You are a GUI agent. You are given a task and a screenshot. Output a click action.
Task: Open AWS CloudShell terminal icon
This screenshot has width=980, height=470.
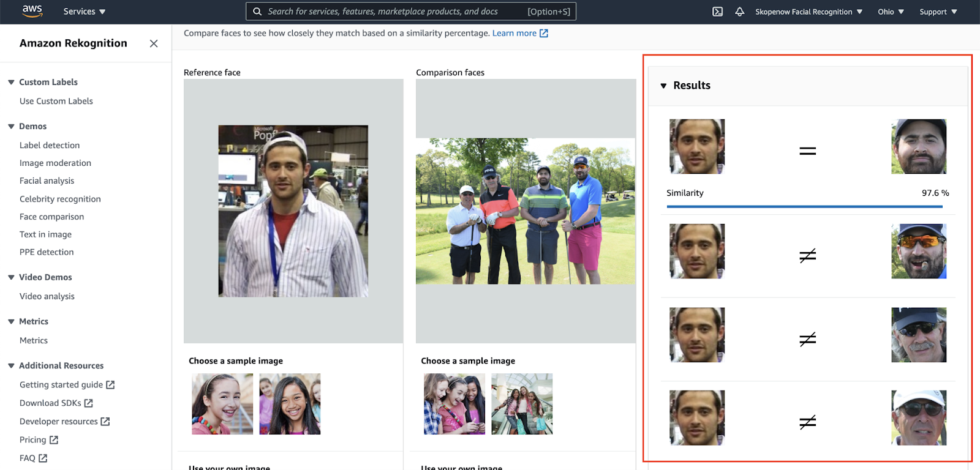point(717,12)
